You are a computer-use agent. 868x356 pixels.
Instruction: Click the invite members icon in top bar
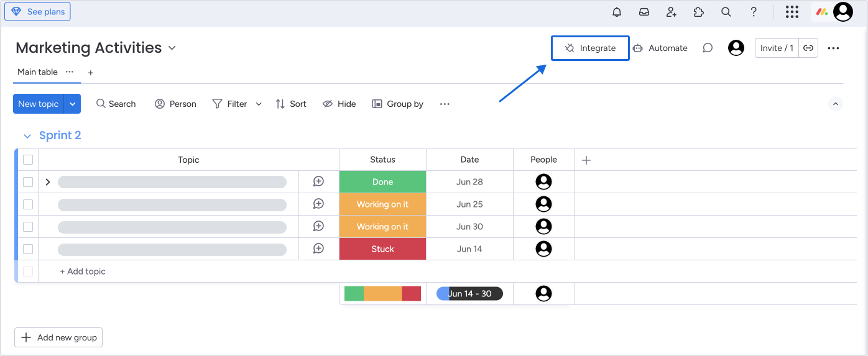coord(672,12)
